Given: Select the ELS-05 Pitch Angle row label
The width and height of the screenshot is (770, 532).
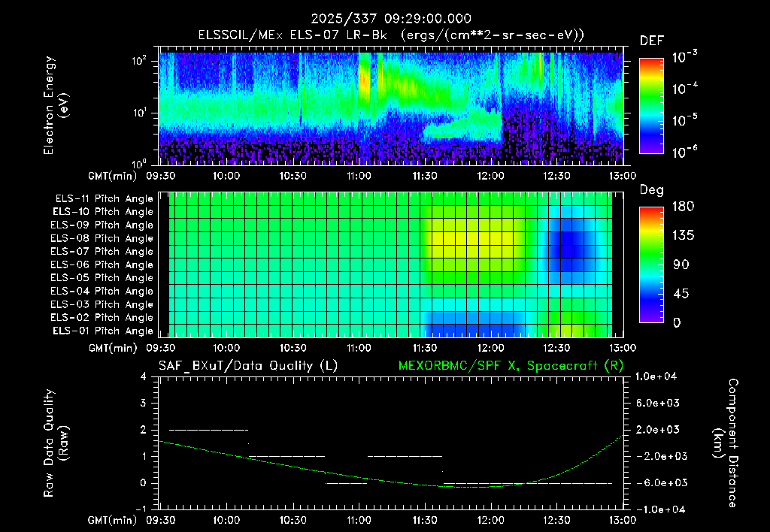Looking at the screenshot, I should (x=102, y=278).
